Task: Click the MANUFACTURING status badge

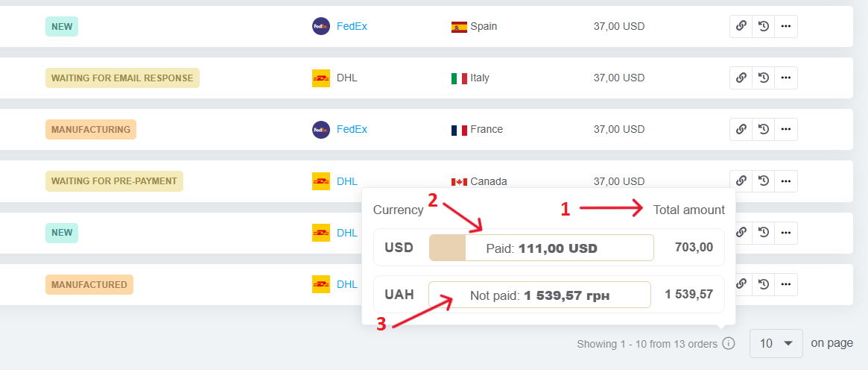Action: (x=91, y=130)
